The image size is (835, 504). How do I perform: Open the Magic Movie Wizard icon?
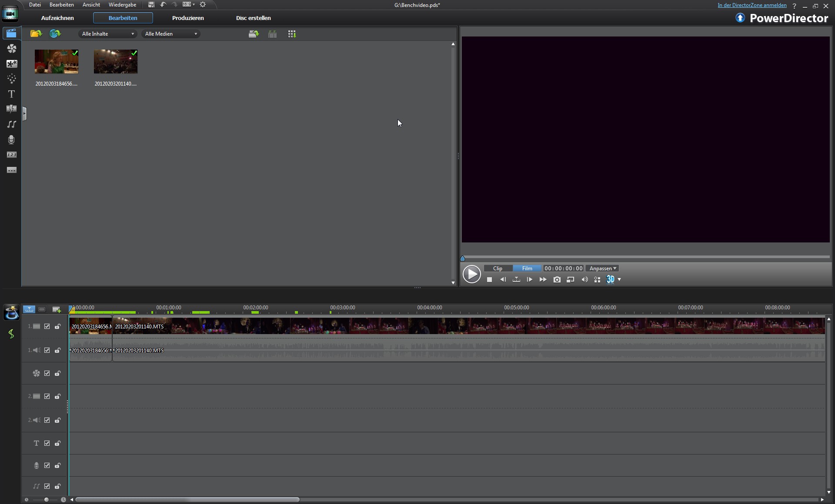coord(11,312)
